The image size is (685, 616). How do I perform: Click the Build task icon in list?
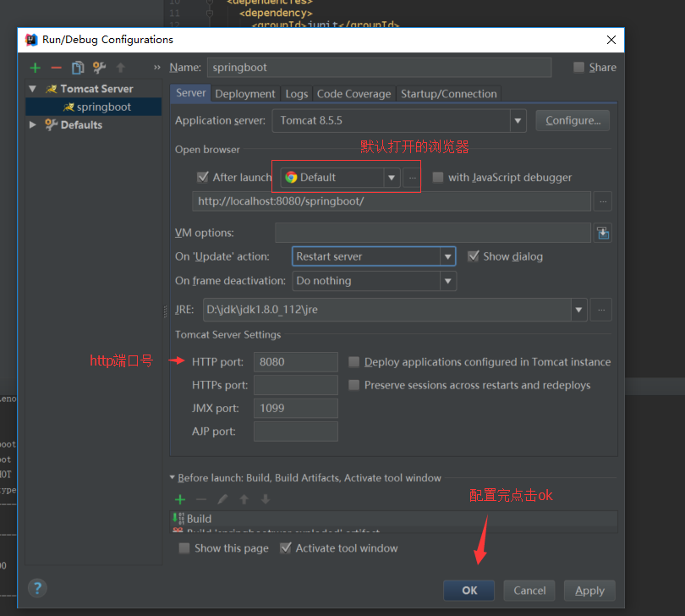click(178, 519)
